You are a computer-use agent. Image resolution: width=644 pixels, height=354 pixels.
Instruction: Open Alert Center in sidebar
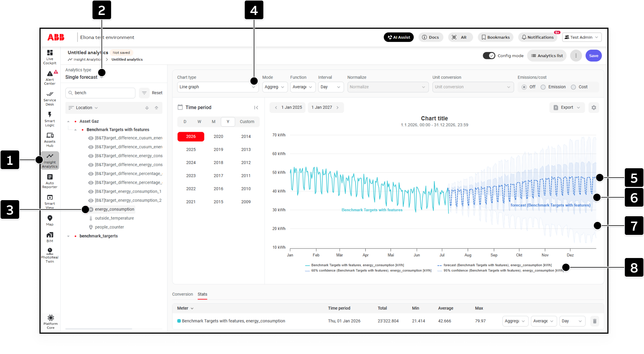[x=50, y=78]
